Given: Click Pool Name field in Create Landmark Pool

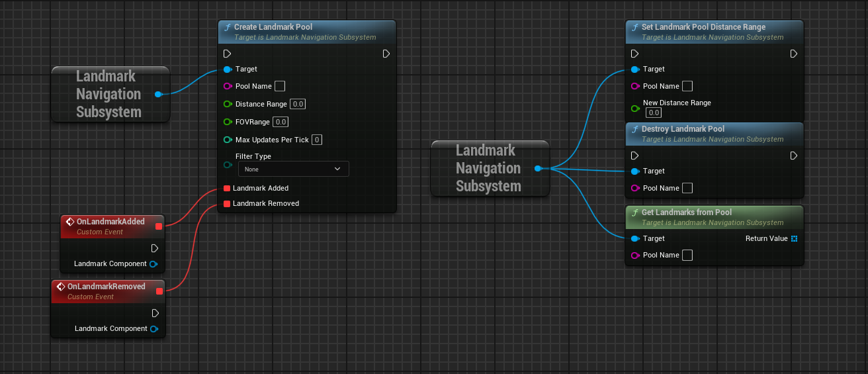Looking at the screenshot, I should pos(280,86).
